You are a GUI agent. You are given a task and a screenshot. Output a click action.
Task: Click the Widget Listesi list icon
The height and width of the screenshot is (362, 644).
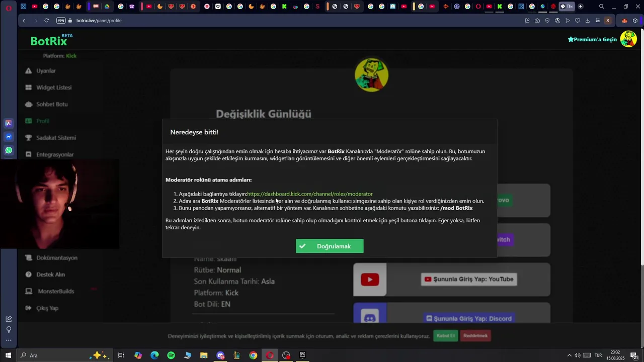pyautogui.click(x=29, y=87)
